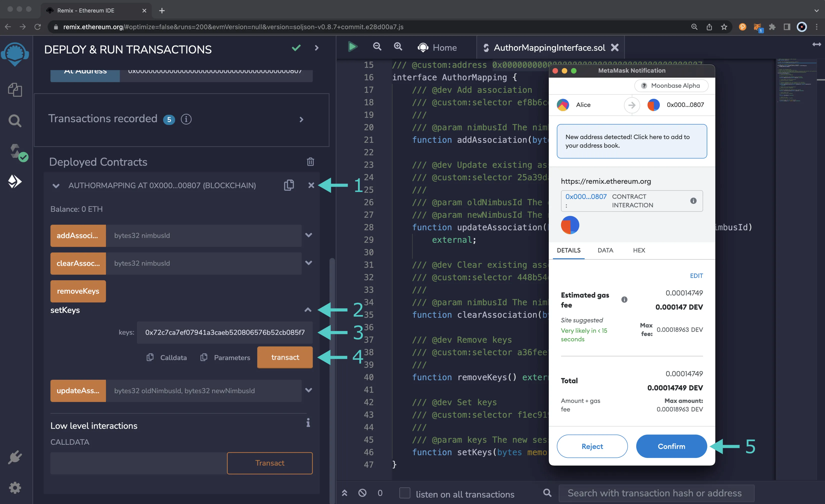The image size is (825, 504).
Task: Bookmark this page with the star icon
Action: tap(724, 27)
